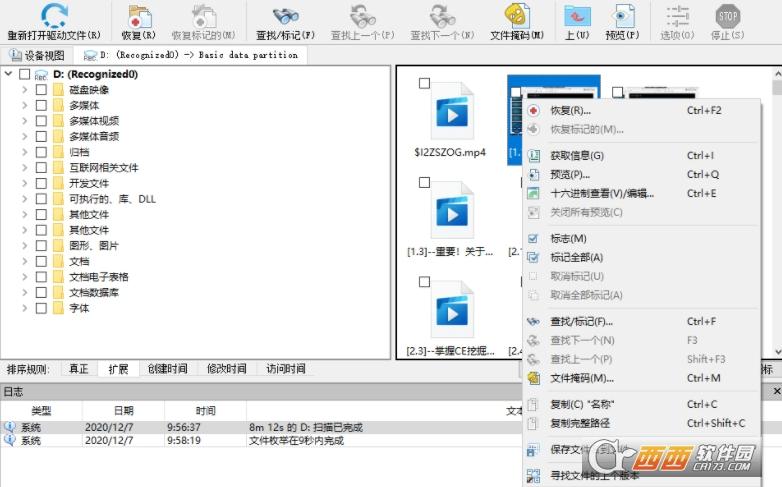Viewport: 782px width, 487px height.
Task: Check the [2.3]--掌握CE挖掘 file checkbox
Action: click(424, 282)
